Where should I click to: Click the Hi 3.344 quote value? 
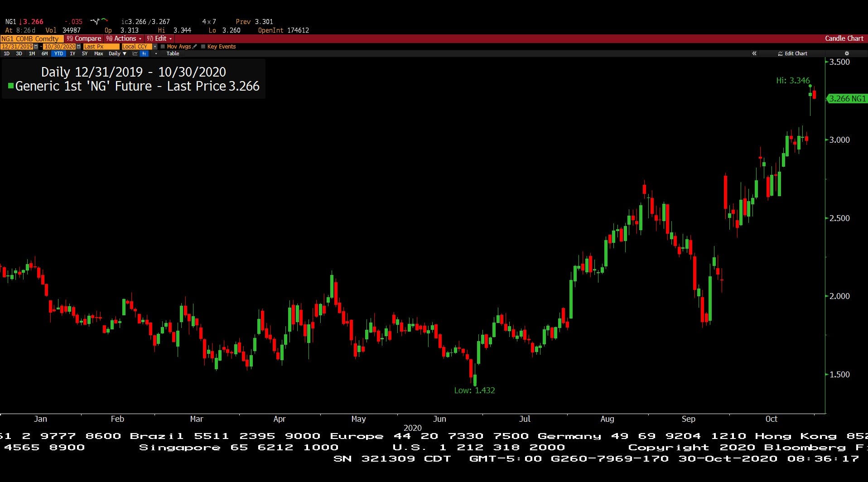coord(174,30)
